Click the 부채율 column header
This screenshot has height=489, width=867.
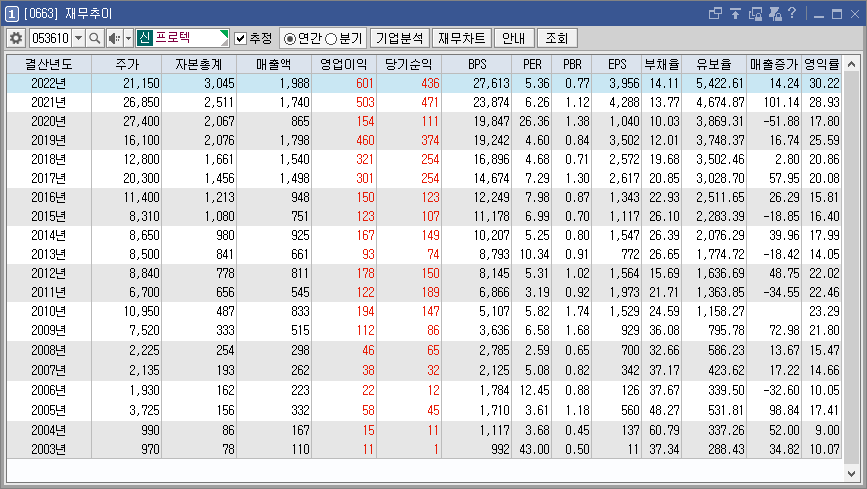pos(662,64)
